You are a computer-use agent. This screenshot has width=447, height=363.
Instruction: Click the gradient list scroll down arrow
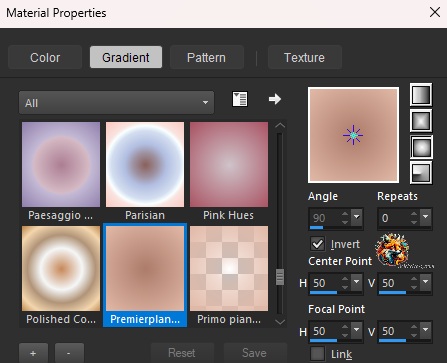(280, 322)
